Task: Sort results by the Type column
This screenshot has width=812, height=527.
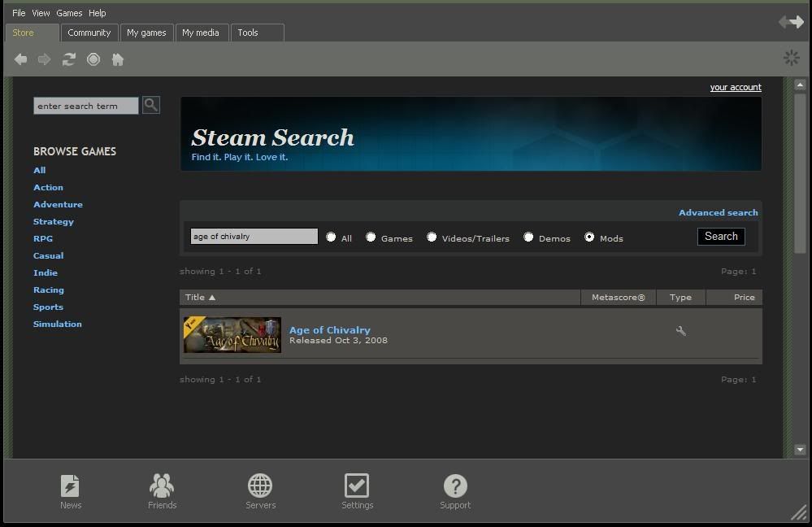Action: coord(680,298)
